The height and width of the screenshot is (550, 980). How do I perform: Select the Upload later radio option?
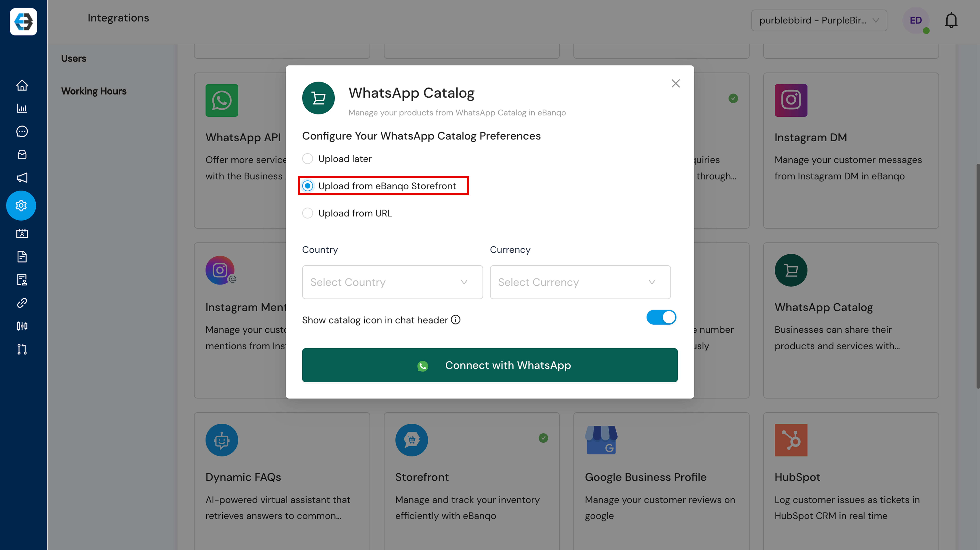(307, 159)
